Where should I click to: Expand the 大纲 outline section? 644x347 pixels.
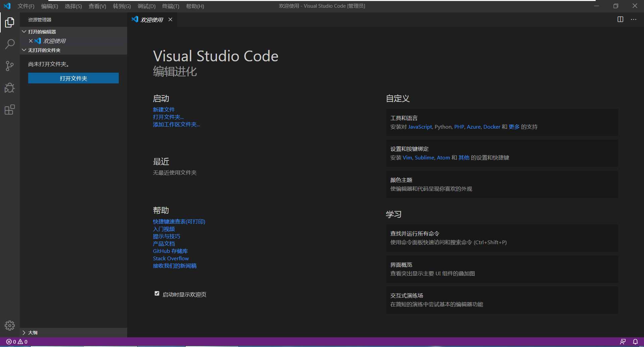pyautogui.click(x=73, y=333)
